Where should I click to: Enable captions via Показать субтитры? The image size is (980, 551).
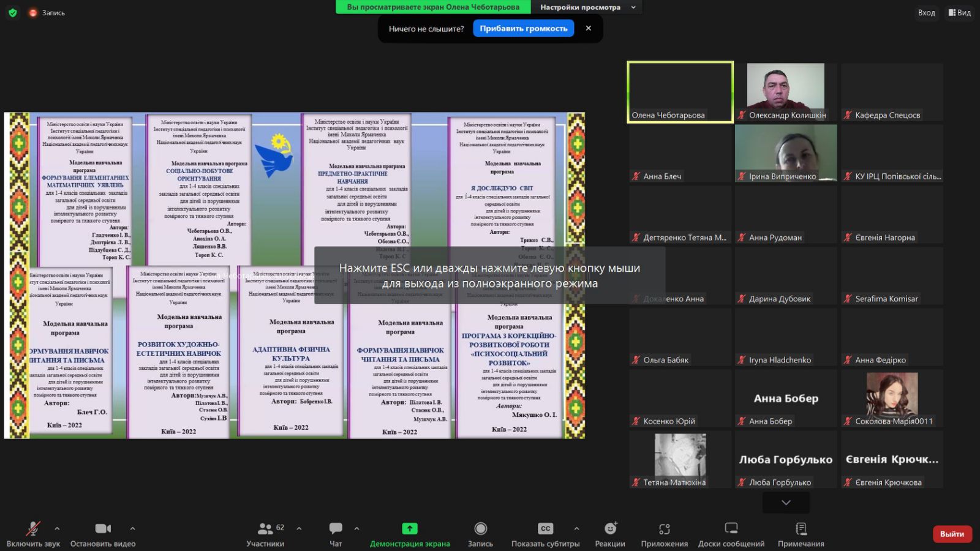(x=545, y=529)
